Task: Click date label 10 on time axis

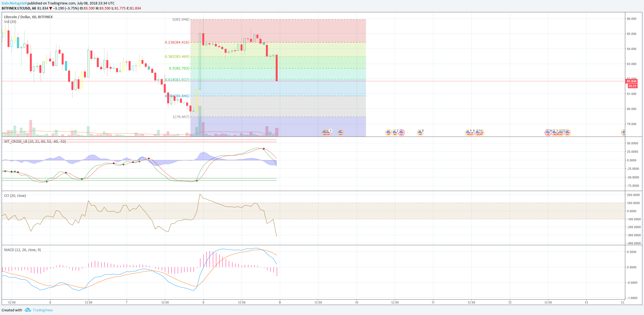Action: pos(357,302)
